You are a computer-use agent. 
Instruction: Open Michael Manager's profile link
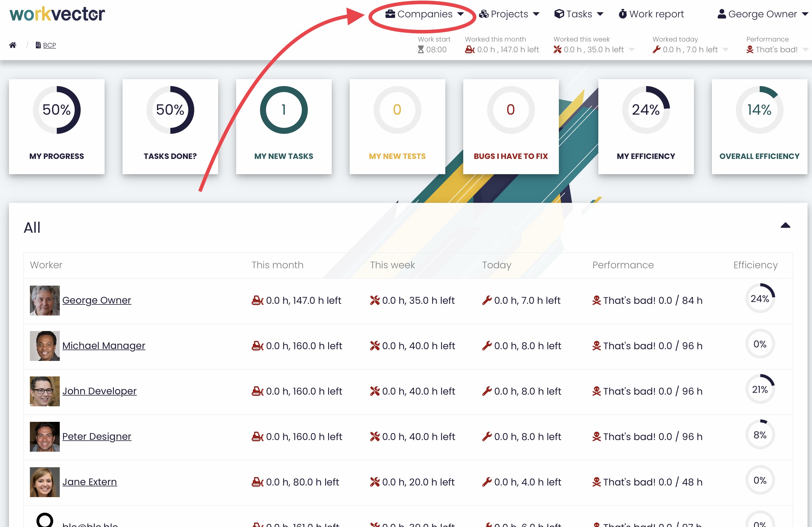(x=103, y=346)
